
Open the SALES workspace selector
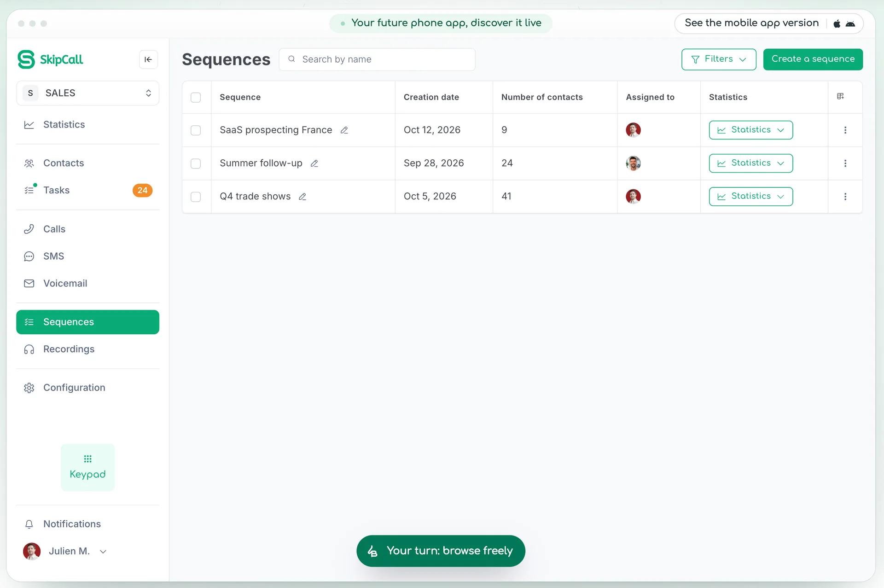coord(87,93)
